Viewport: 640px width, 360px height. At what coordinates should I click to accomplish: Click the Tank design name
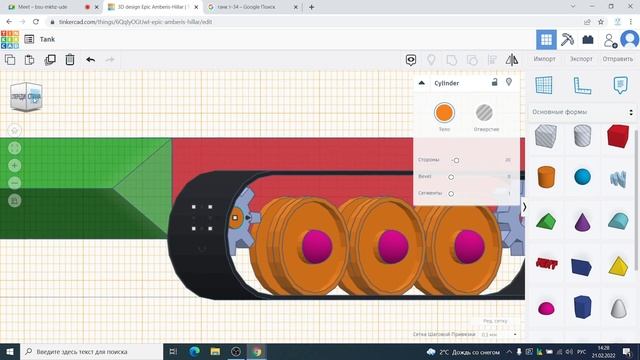click(47, 39)
